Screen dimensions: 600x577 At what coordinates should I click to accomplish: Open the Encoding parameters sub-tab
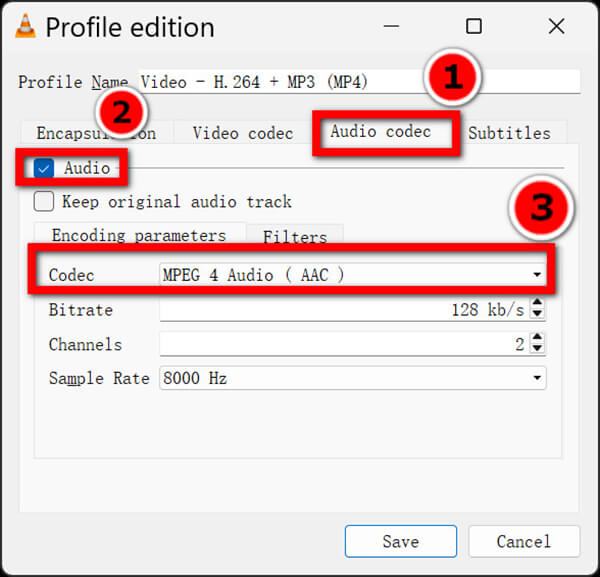(139, 235)
